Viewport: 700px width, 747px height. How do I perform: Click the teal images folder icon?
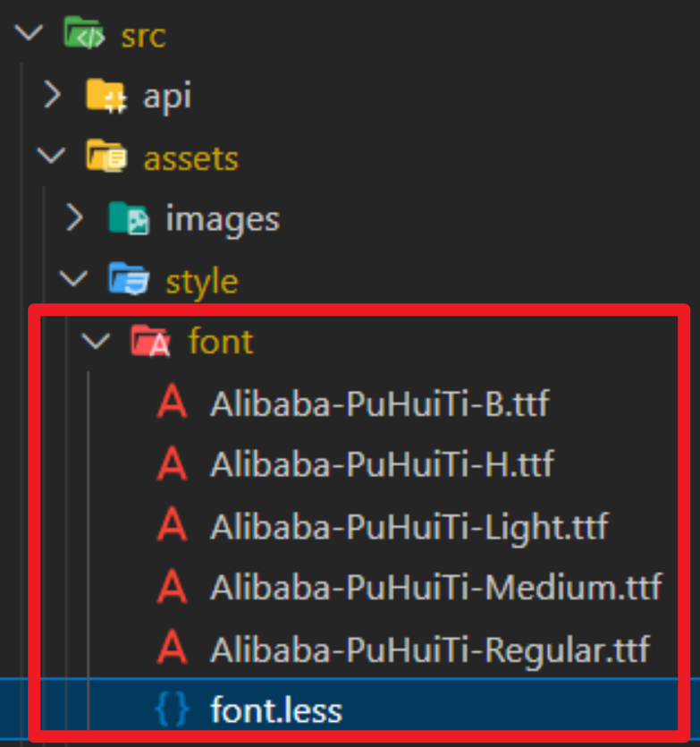(x=129, y=217)
